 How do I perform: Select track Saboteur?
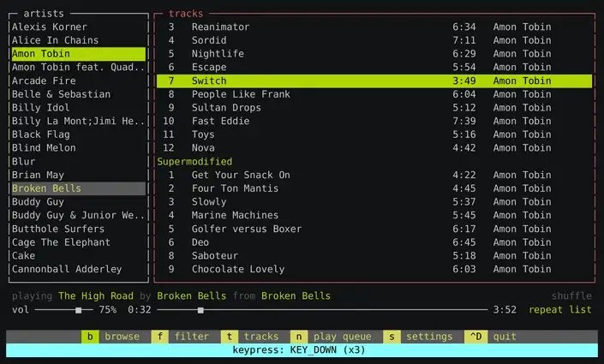(x=374, y=256)
